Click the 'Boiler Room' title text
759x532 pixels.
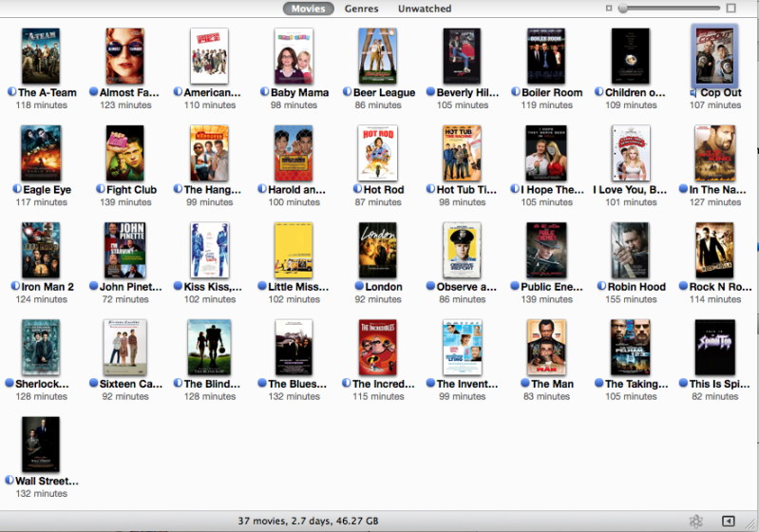click(552, 92)
